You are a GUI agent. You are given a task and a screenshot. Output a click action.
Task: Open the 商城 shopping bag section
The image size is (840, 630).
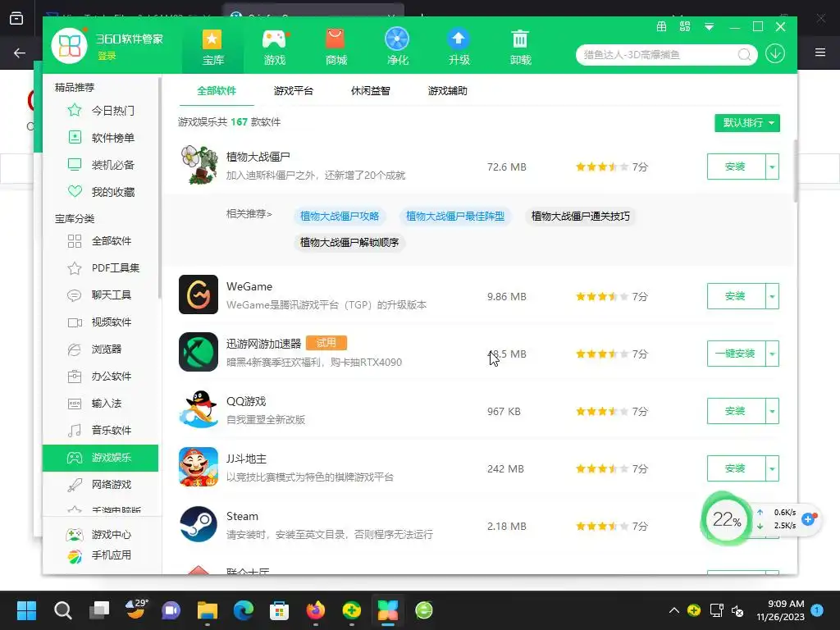[x=336, y=47]
